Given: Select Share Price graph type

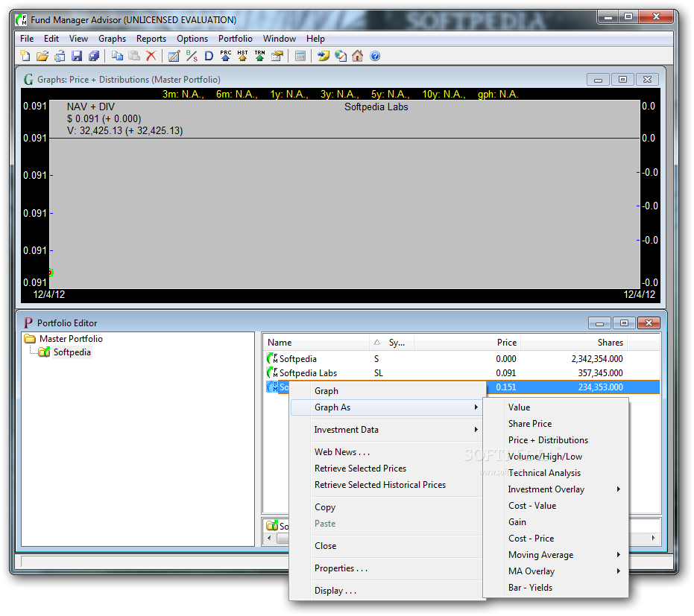Looking at the screenshot, I should (555, 424).
